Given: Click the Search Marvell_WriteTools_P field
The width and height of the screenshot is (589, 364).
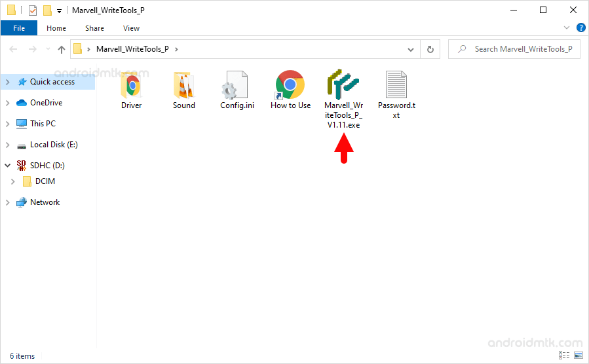Looking at the screenshot, I should (x=514, y=49).
